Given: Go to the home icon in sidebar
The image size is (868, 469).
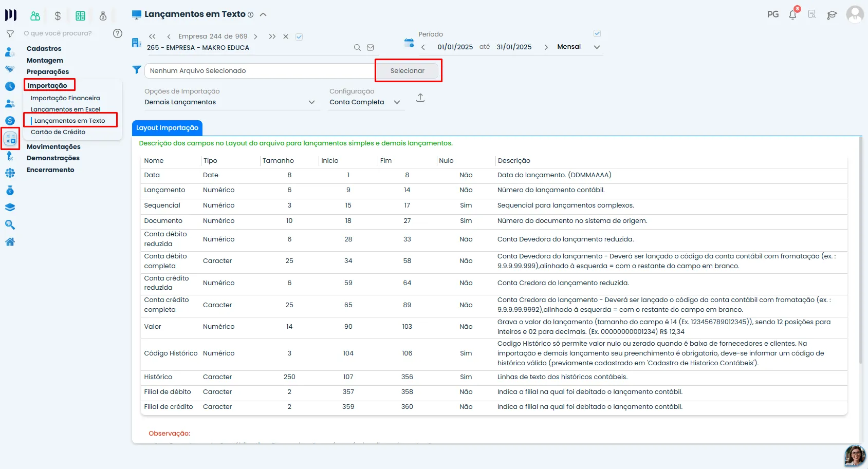Looking at the screenshot, I should (10, 242).
